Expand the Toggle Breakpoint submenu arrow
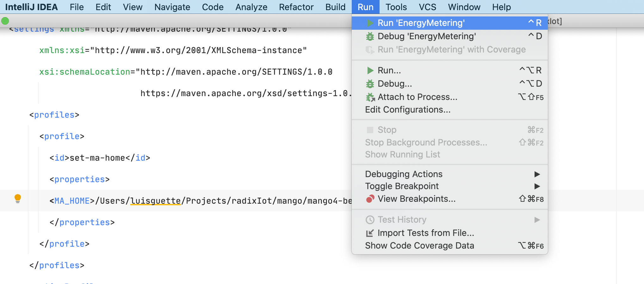Screen dimensions: 644x284 click(x=537, y=186)
